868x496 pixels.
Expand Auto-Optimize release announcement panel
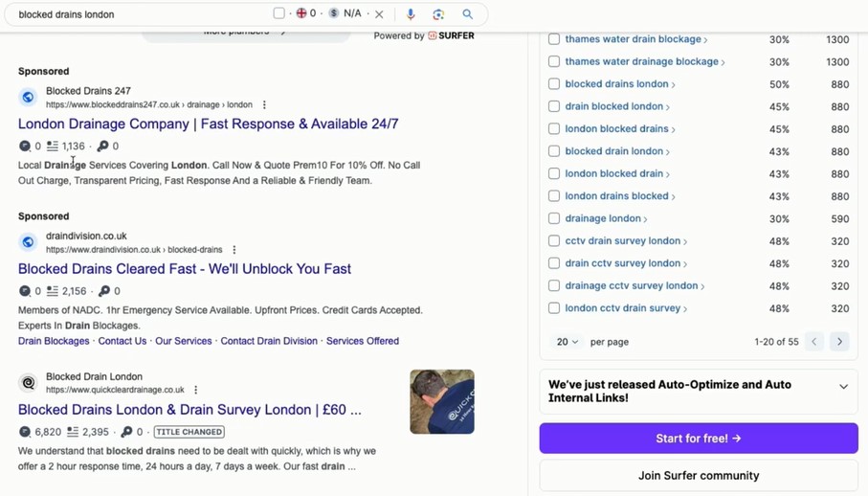point(843,387)
